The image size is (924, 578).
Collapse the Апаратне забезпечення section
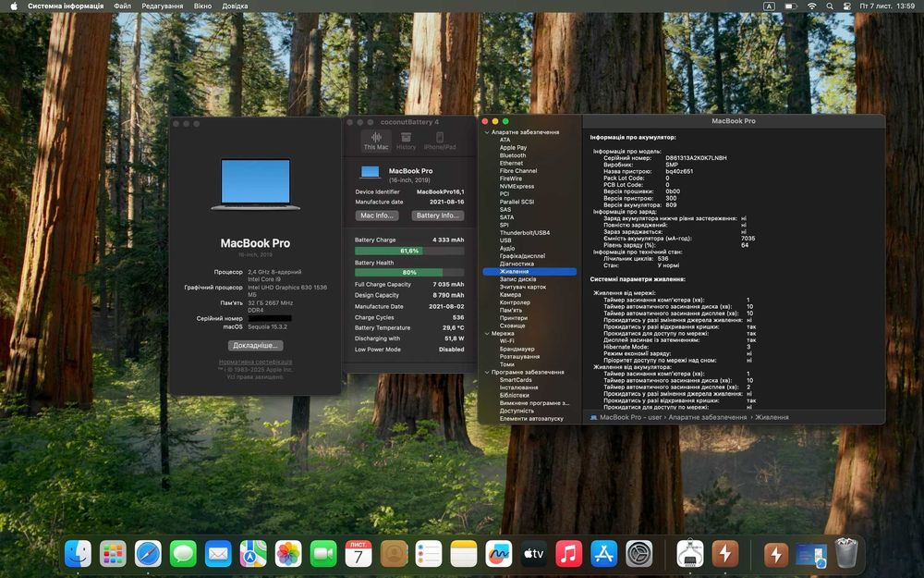(x=487, y=132)
